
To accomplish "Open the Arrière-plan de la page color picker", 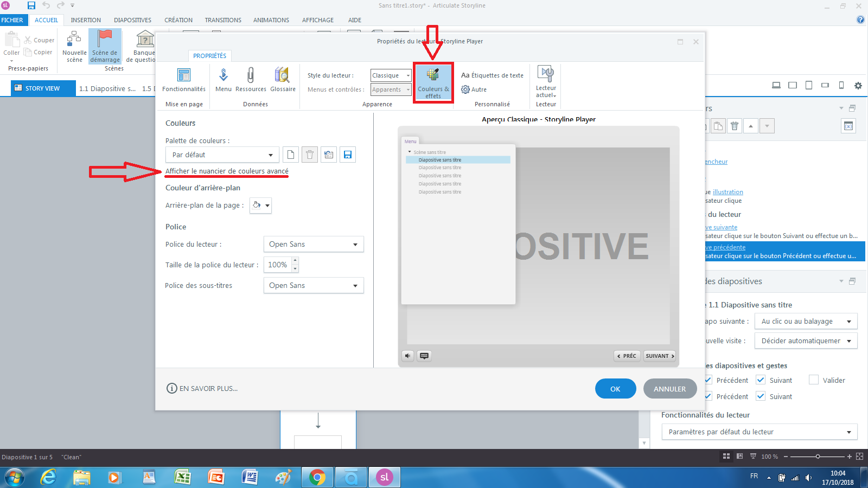I will (x=260, y=206).
